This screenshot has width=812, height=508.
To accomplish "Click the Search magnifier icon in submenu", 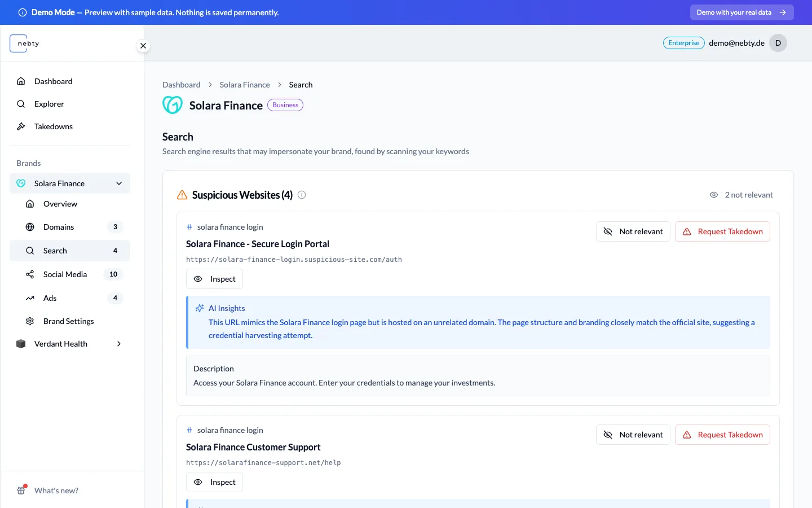I will [30, 251].
